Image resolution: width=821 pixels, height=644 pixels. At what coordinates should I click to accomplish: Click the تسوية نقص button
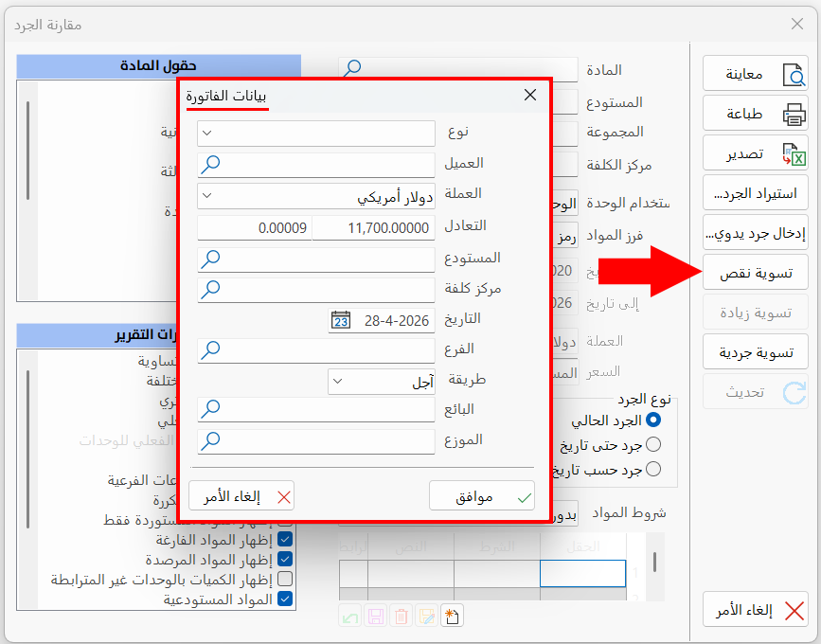(x=756, y=273)
